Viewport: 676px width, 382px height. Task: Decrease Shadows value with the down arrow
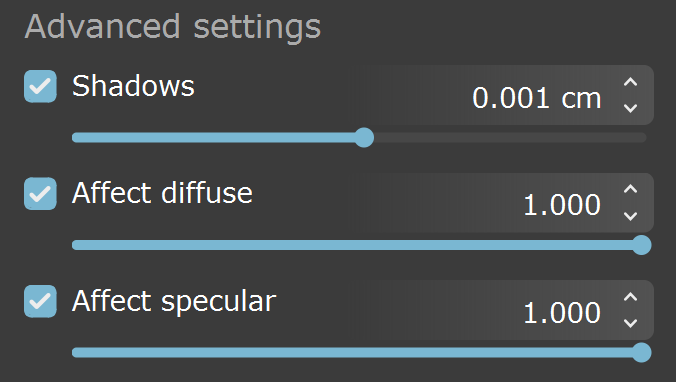pyautogui.click(x=630, y=108)
